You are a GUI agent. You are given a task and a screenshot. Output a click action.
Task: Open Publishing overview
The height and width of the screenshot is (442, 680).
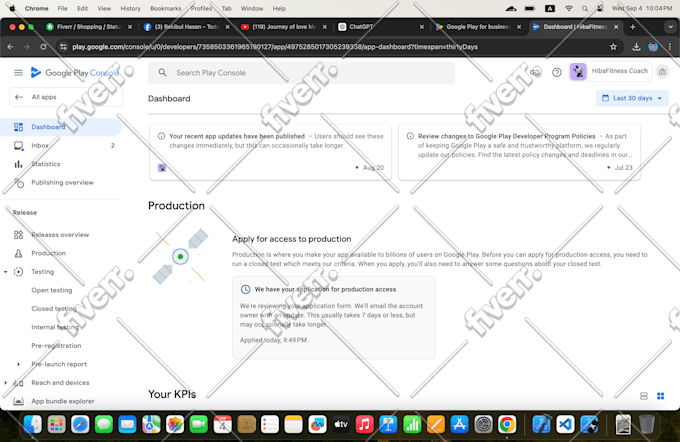[x=61, y=183]
